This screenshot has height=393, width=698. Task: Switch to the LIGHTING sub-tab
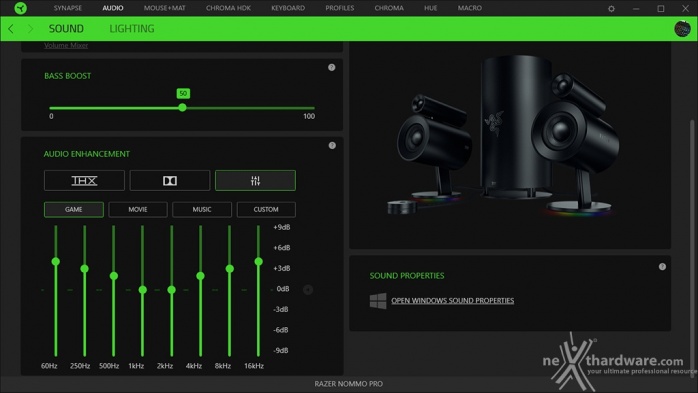point(132,29)
